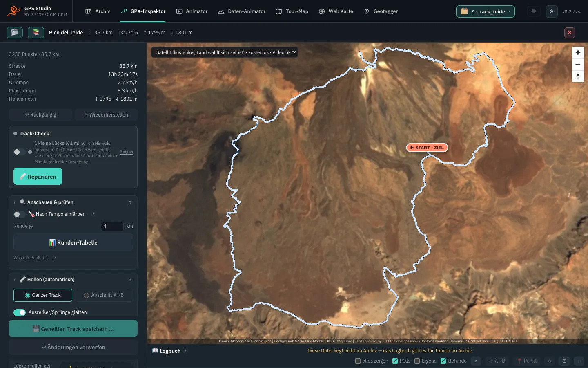Click the refresh icon in the Logbuch toolbar
The height and width of the screenshot is (368, 588).
click(x=564, y=361)
